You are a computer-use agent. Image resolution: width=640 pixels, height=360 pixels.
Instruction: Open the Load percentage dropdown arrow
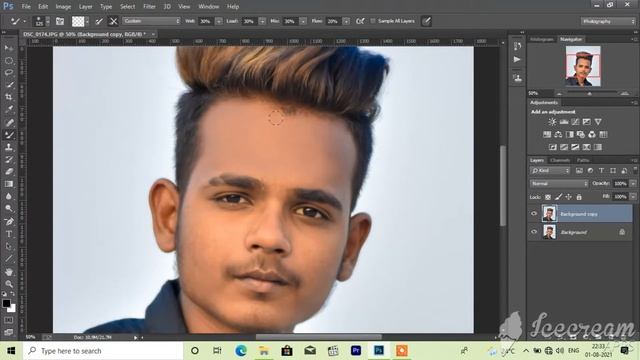tap(262, 21)
